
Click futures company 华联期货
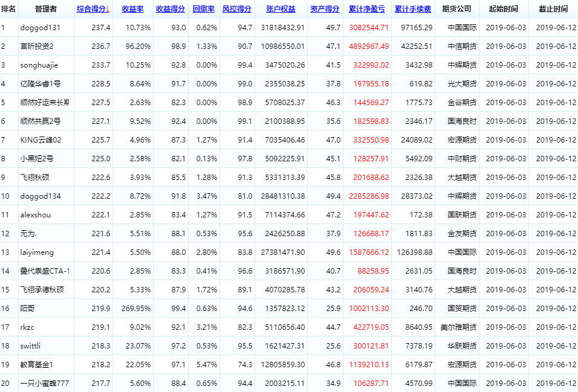click(x=462, y=346)
